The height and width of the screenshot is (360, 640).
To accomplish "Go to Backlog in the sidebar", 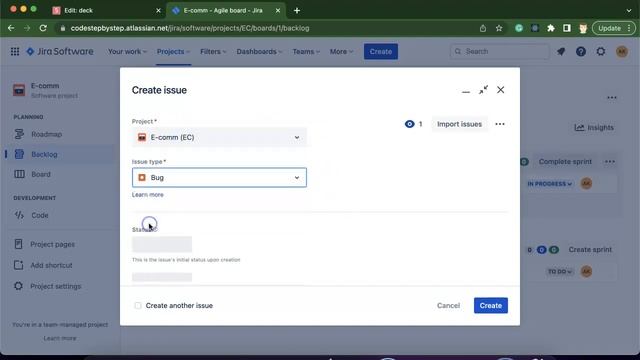I will (44, 154).
